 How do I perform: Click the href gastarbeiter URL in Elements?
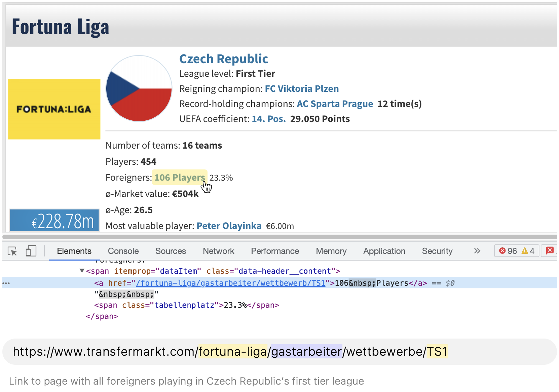[230, 283]
